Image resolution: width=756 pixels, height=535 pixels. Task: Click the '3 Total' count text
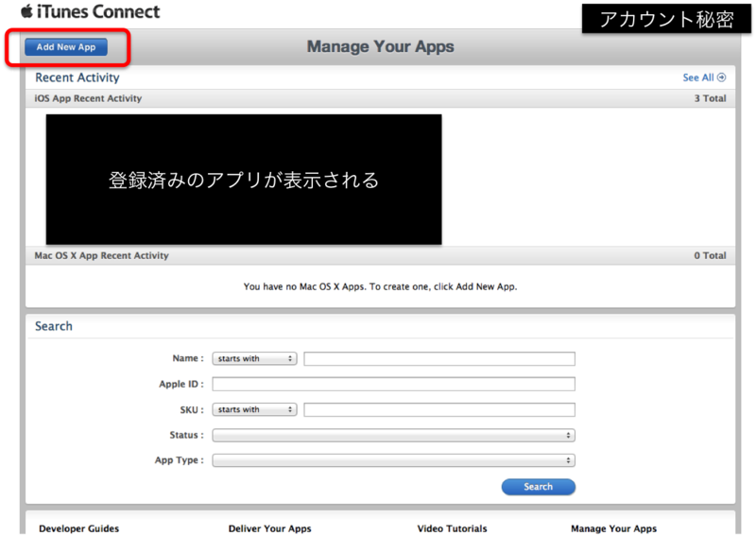710,98
